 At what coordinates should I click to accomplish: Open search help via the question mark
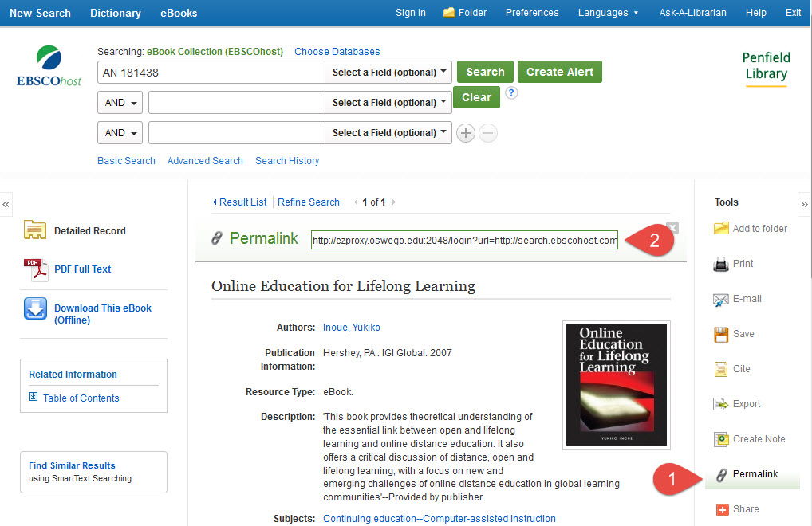(510, 92)
